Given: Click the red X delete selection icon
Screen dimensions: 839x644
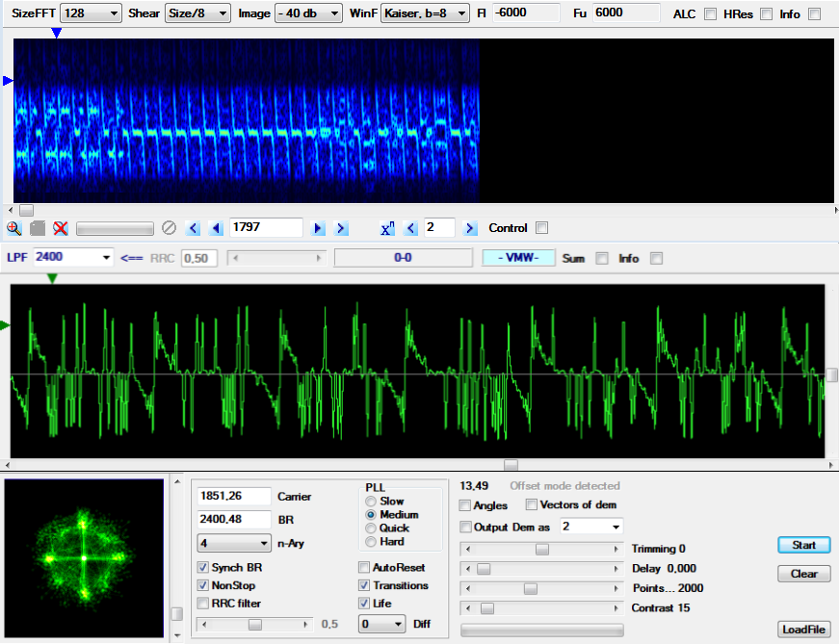Looking at the screenshot, I should click(61, 228).
